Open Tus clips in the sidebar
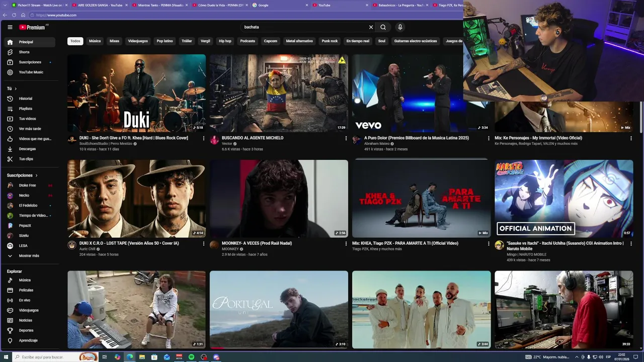 coord(30,159)
